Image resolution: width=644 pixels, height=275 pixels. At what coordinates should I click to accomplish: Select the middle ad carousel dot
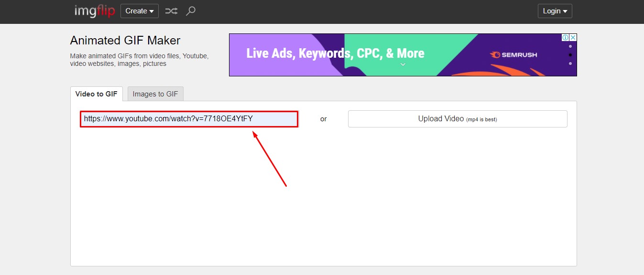[x=570, y=55]
